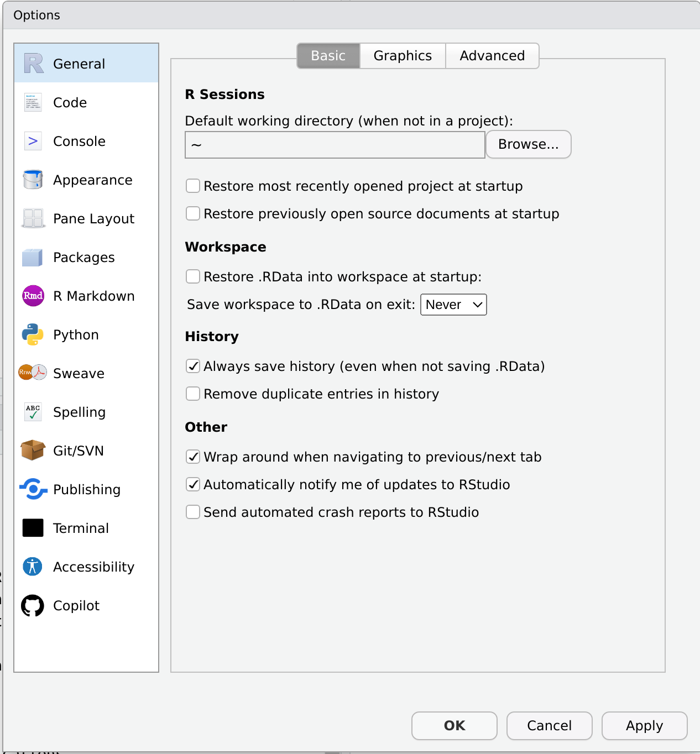This screenshot has height=754, width=700.
Task: Uncheck wrap around when navigating tabs
Action: [192, 457]
